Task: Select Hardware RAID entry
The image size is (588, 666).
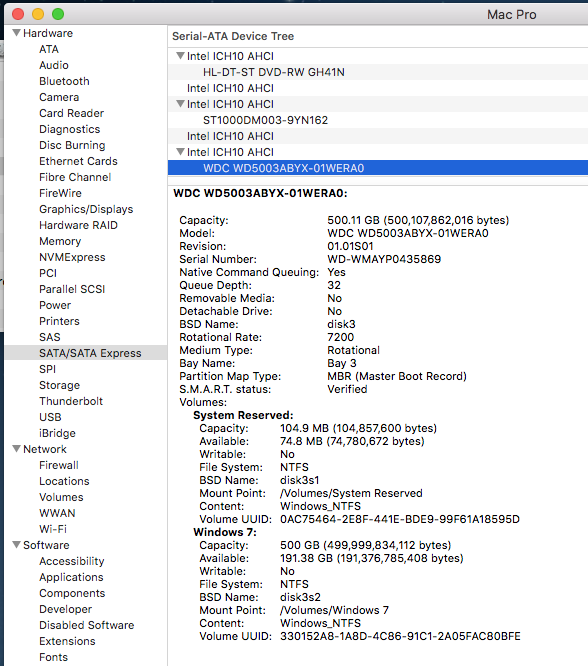Action: tap(78, 225)
